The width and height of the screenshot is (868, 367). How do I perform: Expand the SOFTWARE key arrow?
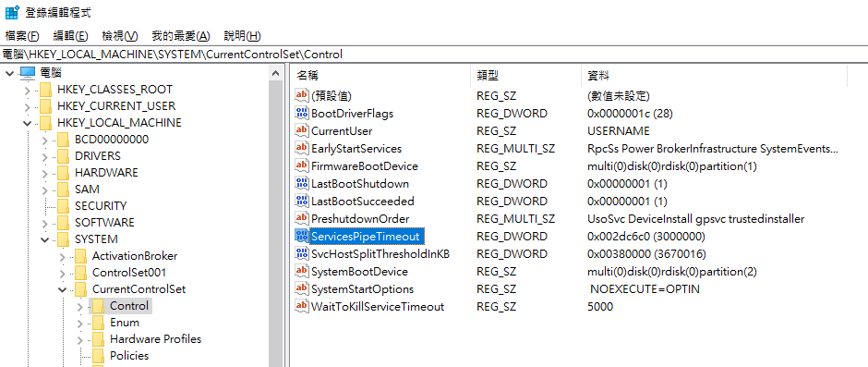coord(45,223)
